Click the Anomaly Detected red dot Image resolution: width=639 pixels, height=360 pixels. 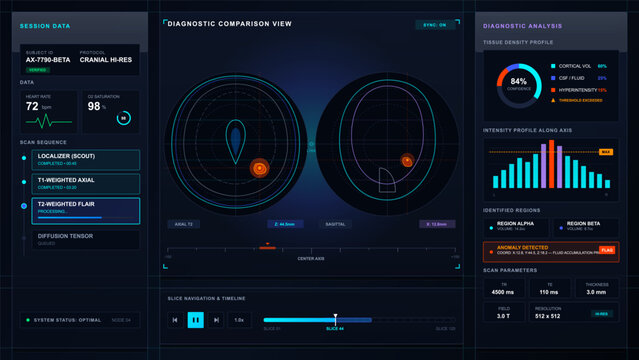[x=491, y=252]
